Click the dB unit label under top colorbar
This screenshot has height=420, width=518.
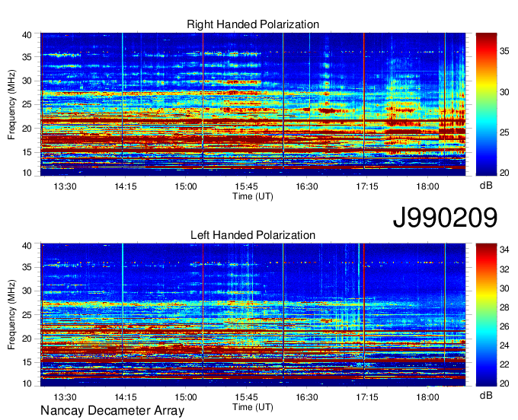[x=486, y=186]
